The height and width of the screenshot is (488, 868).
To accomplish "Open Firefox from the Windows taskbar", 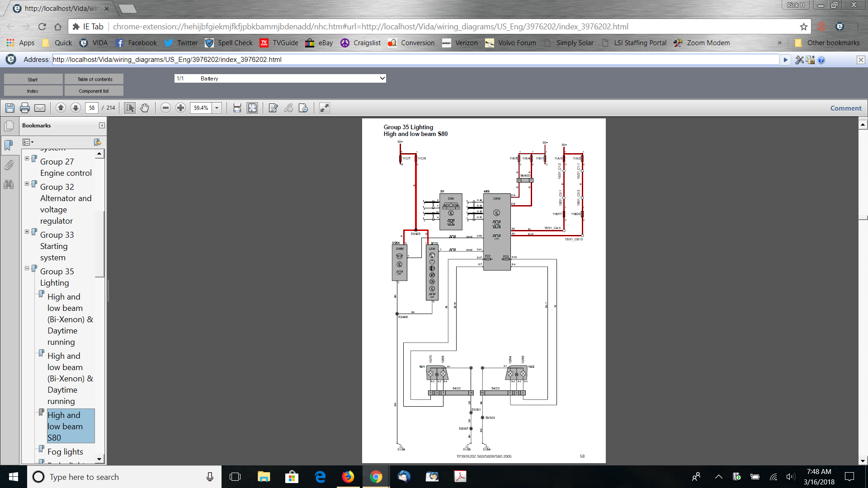I will tap(348, 477).
